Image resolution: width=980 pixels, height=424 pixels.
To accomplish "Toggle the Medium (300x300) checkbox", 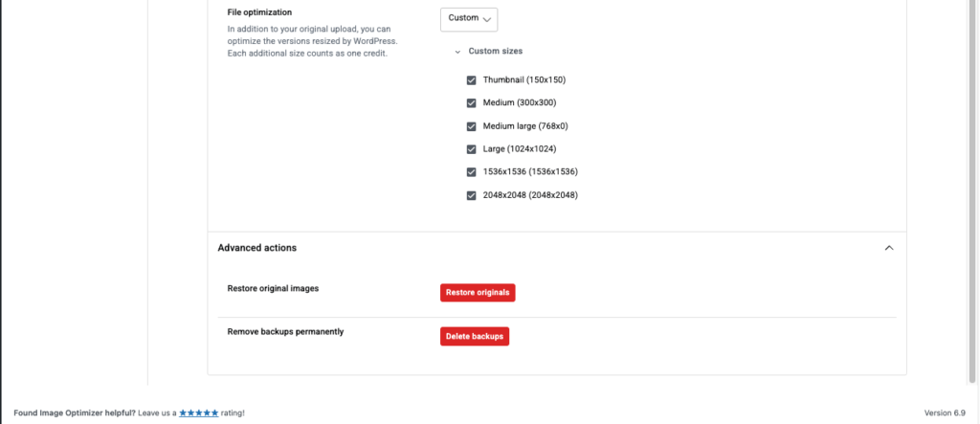I will (471, 103).
